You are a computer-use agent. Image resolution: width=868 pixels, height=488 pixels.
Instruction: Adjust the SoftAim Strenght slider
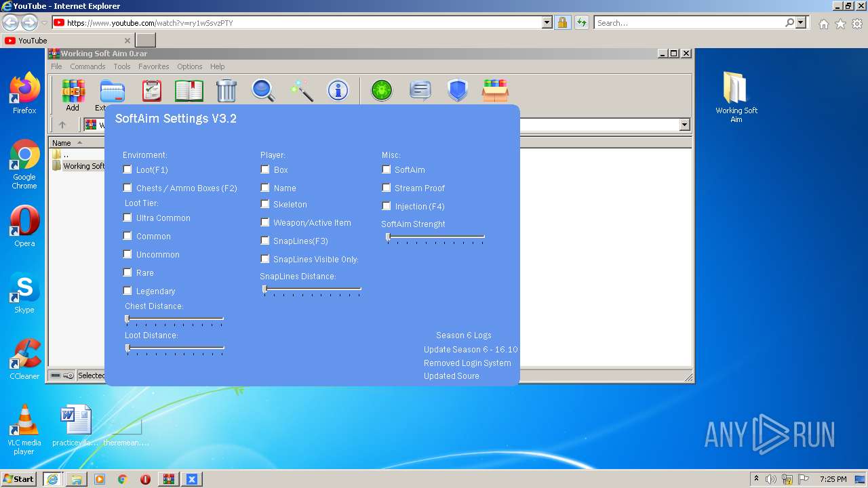pyautogui.click(x=435, y=237)
